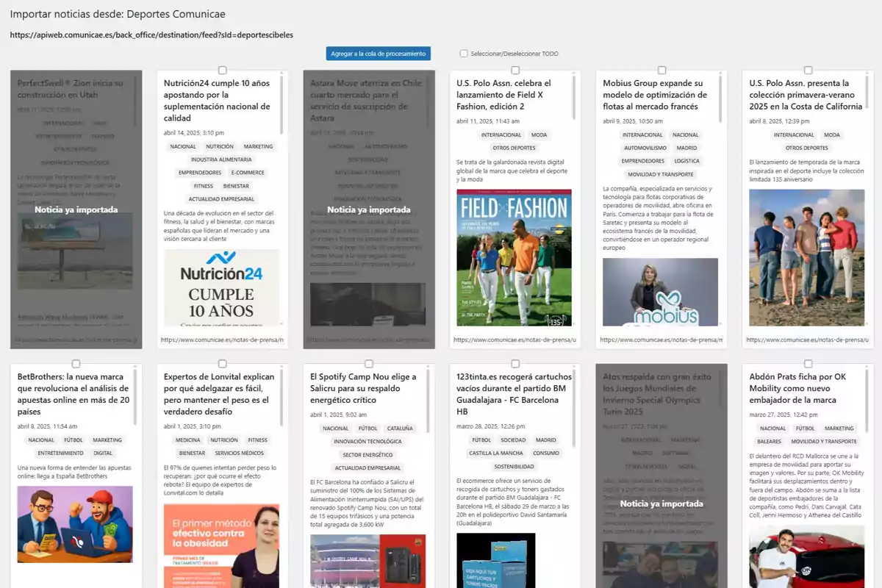Screen dimensions: 882x588
Task: Click the date 'abril 14, 2025, 3:10 pm'
Action: point(194,133)
